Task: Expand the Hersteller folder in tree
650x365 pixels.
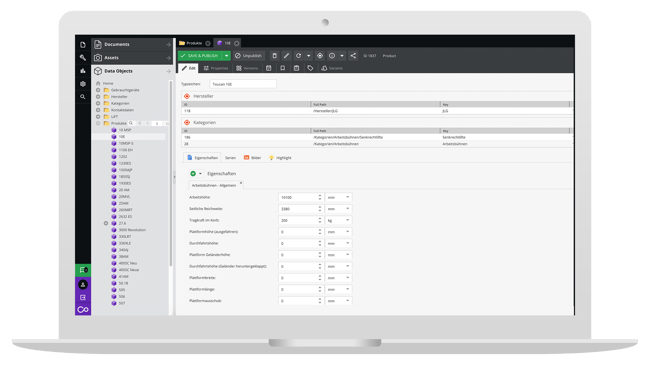Action: click(x=98, y=97)
